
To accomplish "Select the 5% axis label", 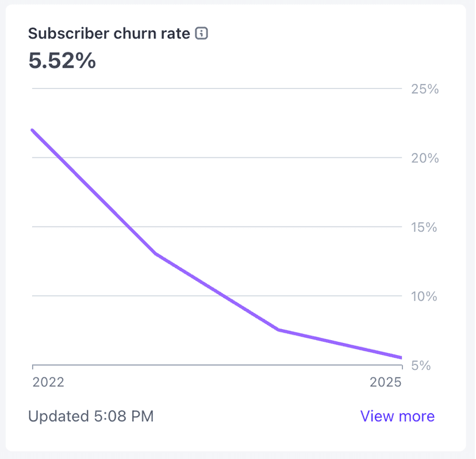I will (x=423, y=365).
